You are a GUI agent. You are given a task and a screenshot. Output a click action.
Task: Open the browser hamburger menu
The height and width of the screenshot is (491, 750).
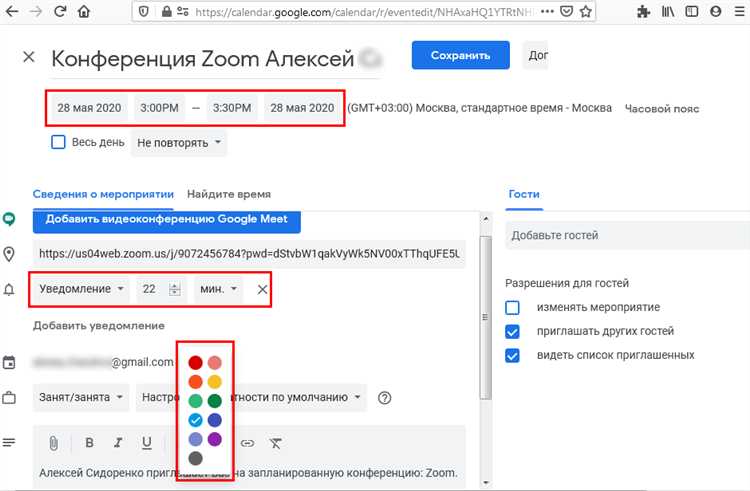(739, 11)
